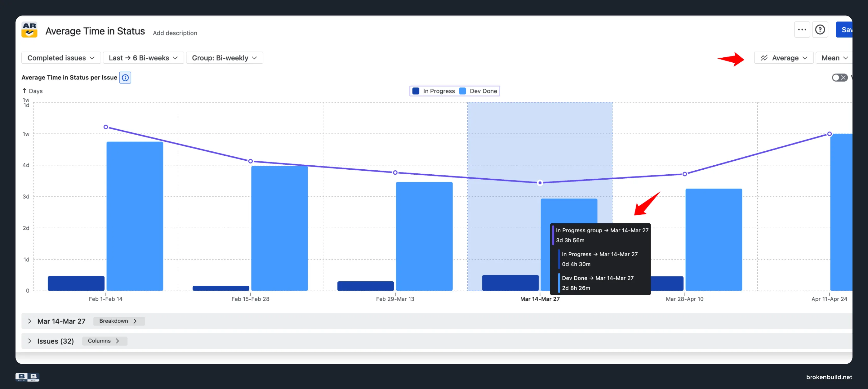This screenshot has width=868, height=389.
Task: Toggle the switch at chart top right
Action: 839,78
